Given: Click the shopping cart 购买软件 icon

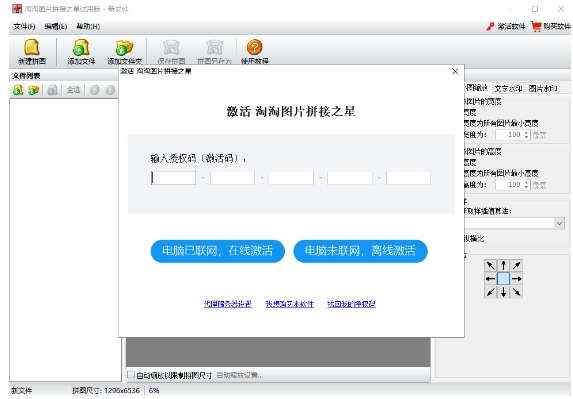Looking at the screenshot, I should tap(536, 26).
